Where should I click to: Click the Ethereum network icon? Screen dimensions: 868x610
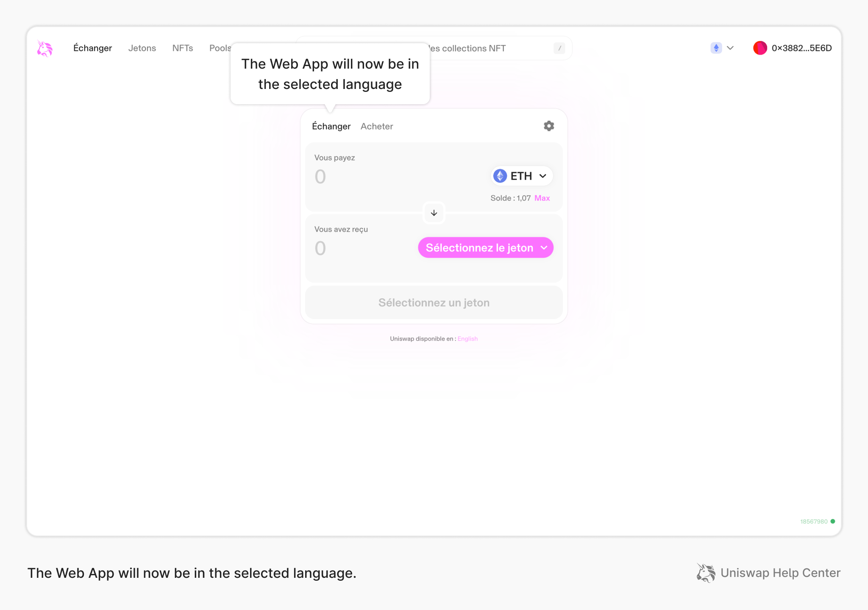[716, 48]
